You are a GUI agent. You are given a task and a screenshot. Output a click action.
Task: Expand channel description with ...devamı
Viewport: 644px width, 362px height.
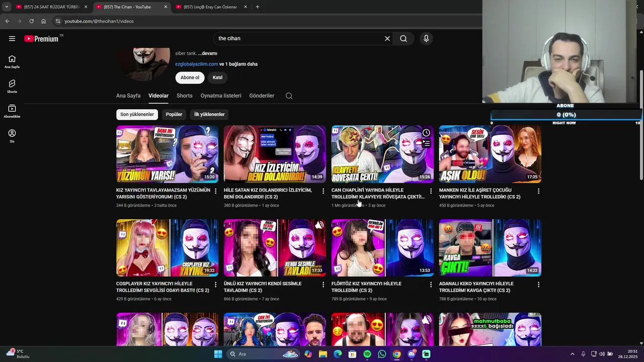(208, 53)
